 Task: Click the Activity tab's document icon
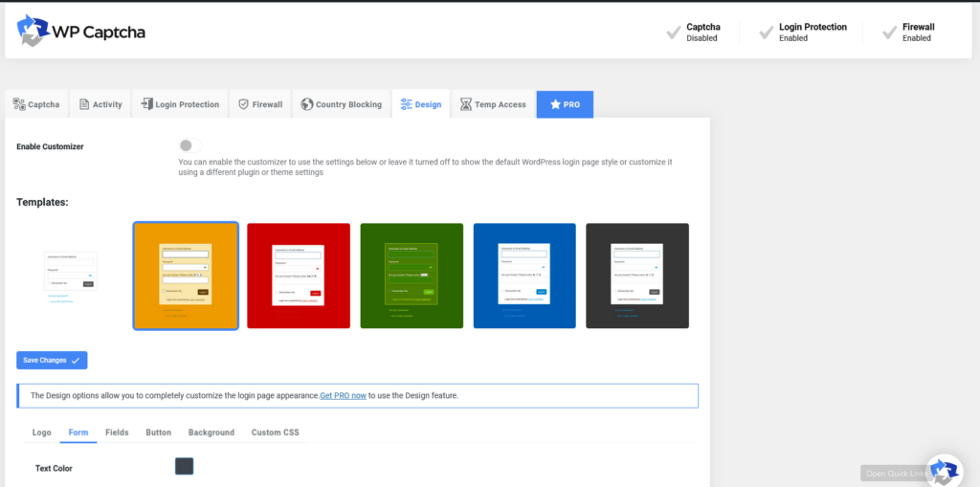point(84,104)
